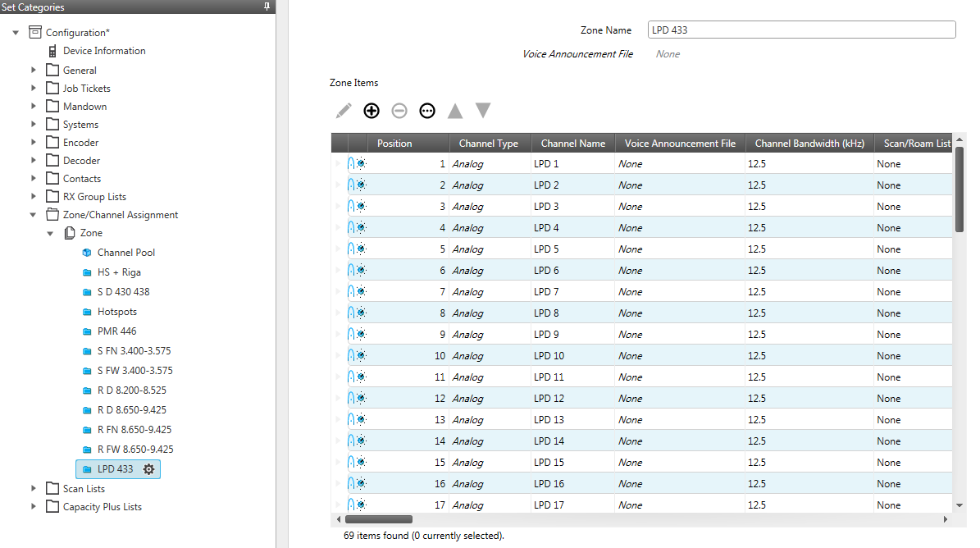Expand the row details for LPD 1
This screenshot has height=548, width=980.
tap(337, 164)
